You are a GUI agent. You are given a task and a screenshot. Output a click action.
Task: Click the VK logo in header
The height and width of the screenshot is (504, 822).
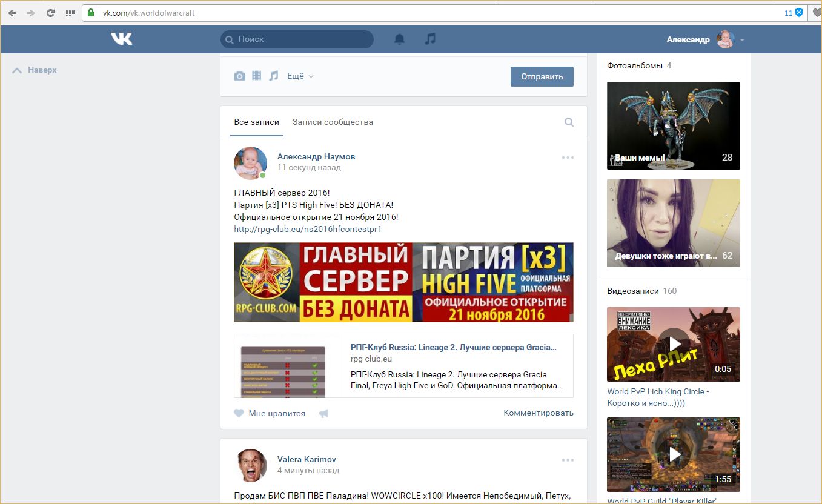coord(121,39)
